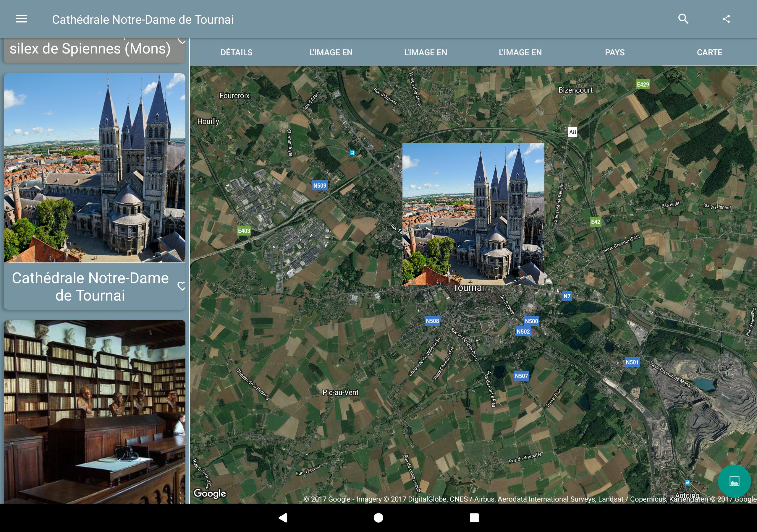Click the Drève Thorn label

pyautogui.click(x=554, y=397)
